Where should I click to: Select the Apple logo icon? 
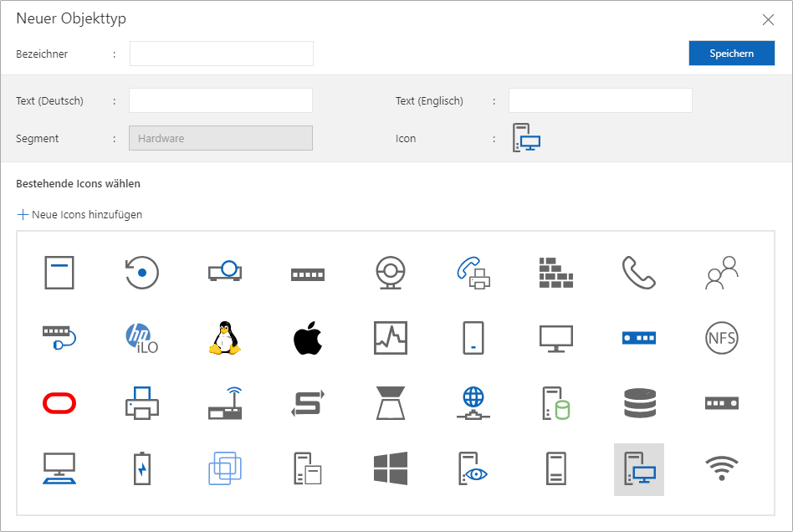(x=307, y=337)
